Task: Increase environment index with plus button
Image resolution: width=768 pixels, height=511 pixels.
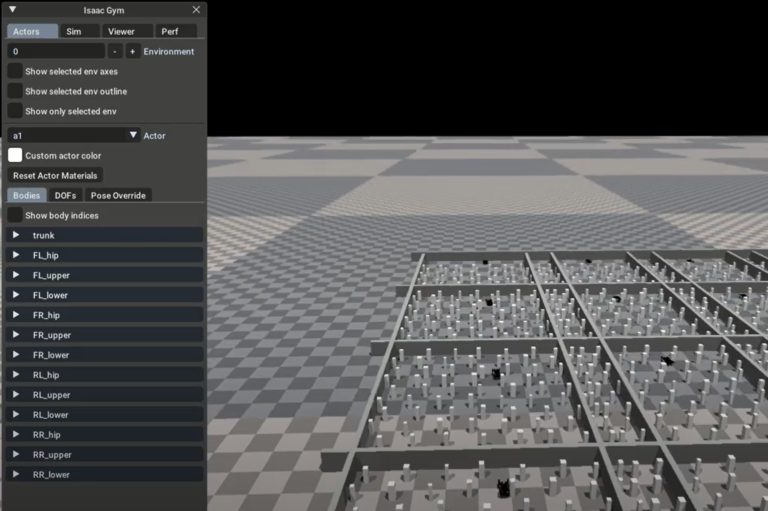Action: pyautogui.click(x=133, y=51)
